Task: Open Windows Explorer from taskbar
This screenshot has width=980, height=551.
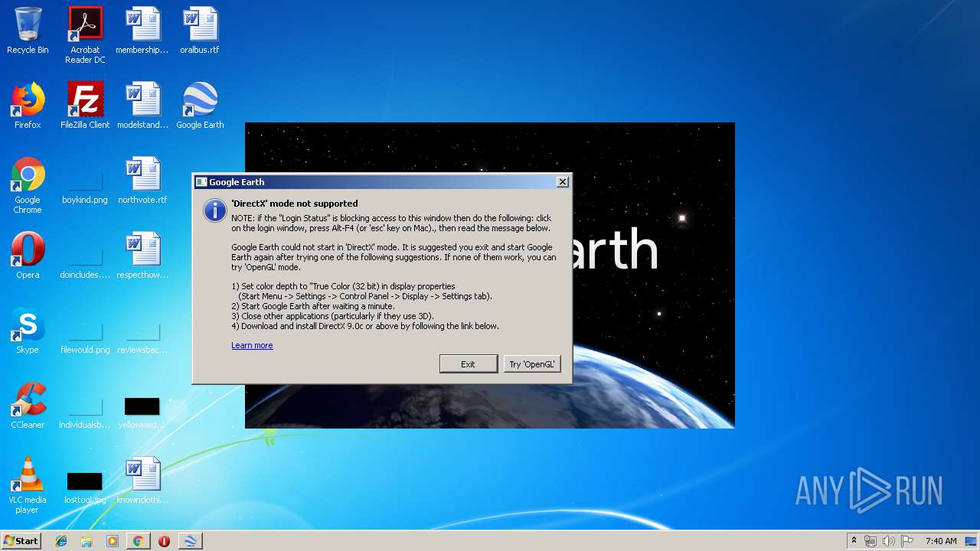Action: pos(87,541)
